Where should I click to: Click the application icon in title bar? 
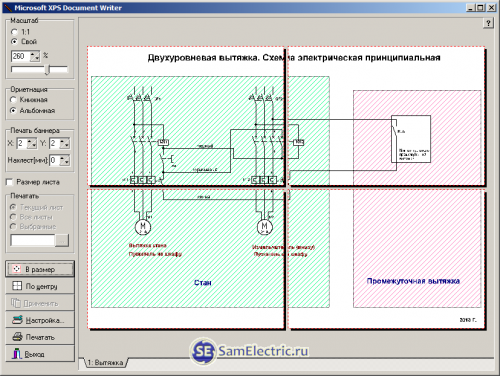[x=7, y=7]
